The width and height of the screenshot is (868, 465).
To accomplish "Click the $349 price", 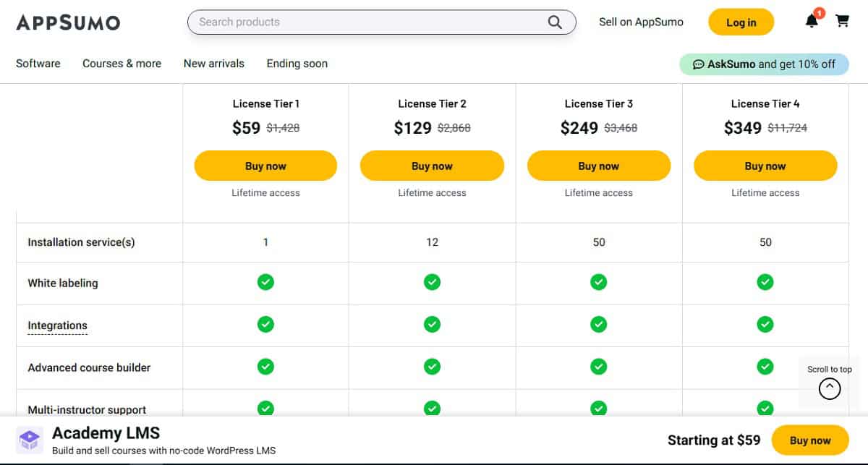I will pyautogui.click(x=743, y=128).
